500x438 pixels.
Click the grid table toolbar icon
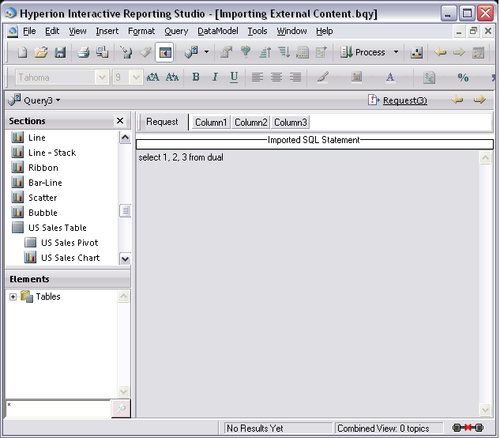click(x=302, y=52)
